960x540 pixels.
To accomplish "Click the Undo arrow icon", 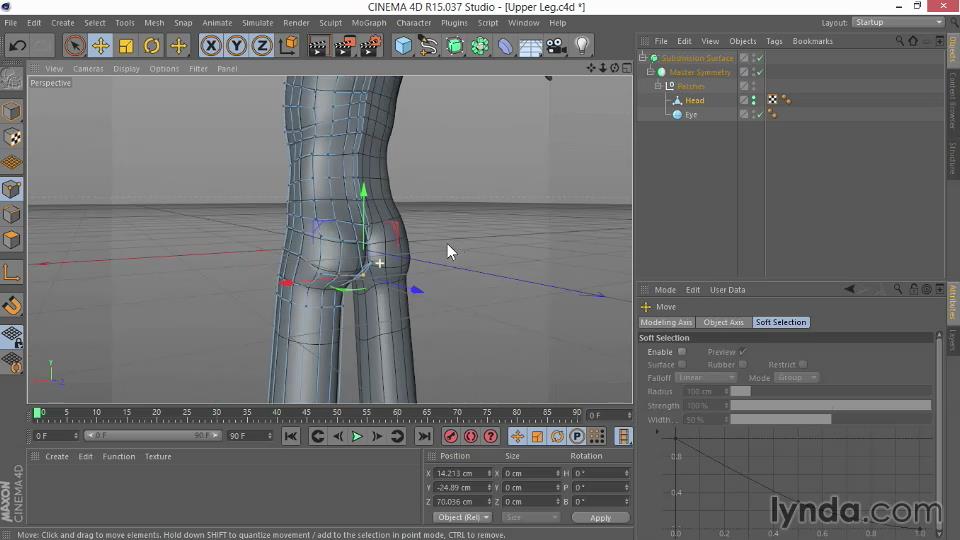I will point(18,45).
